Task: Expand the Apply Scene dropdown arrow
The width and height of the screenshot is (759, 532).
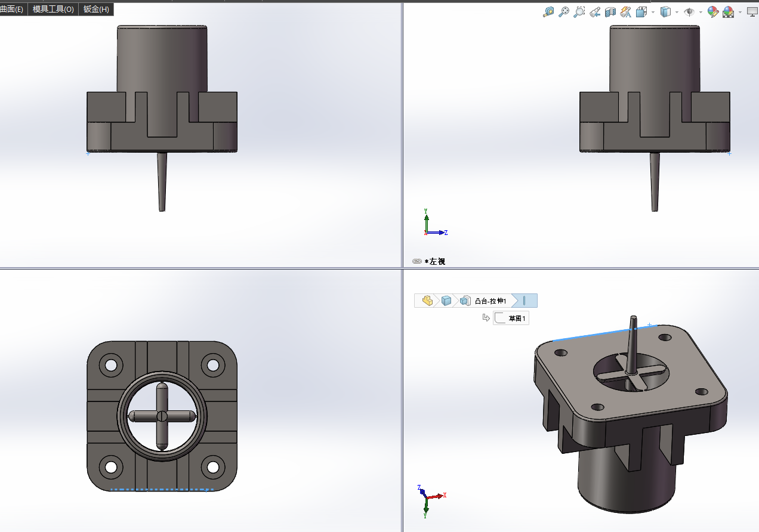Action: [740, 12]
